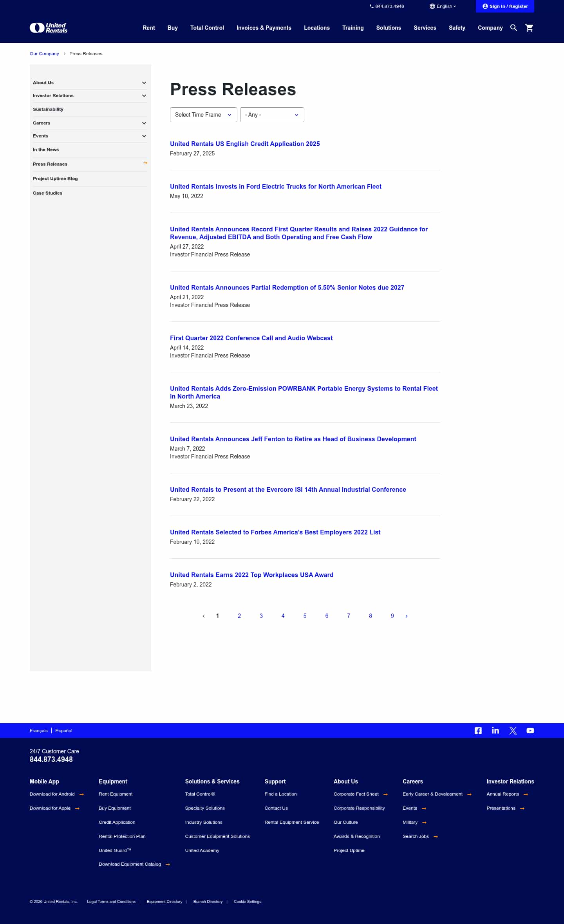Open the - Any - category dropdown
The width and height of the screenshot is (564, 924).
272,115
